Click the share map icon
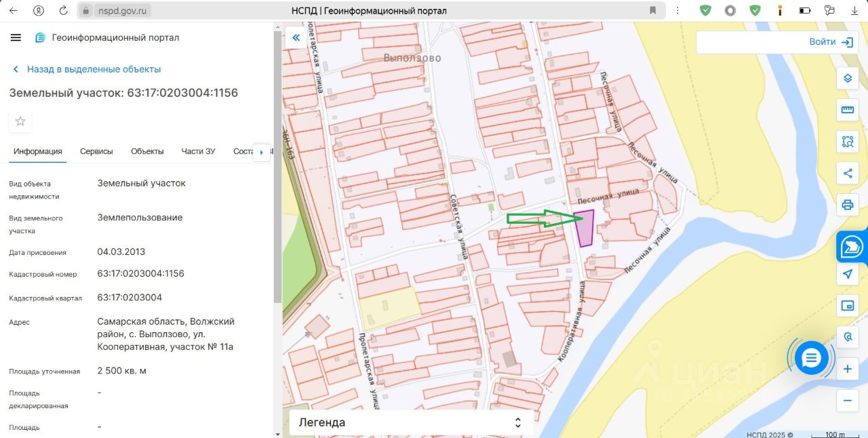This screenshot has width=868, height=438. click(x=847, y=173)
